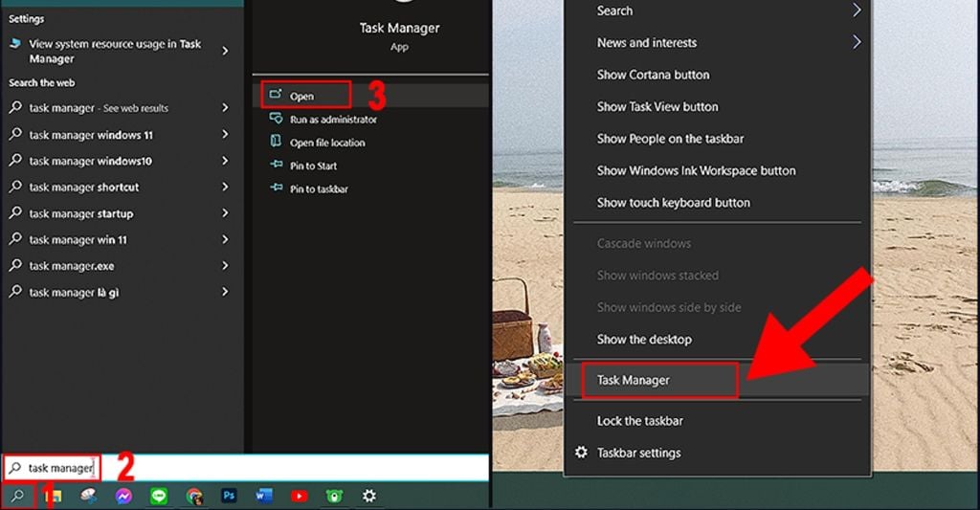Viewport: 980px width, 510px height.
Task: Open Google Chrome from the taskbar
Action: pos(194,496)
